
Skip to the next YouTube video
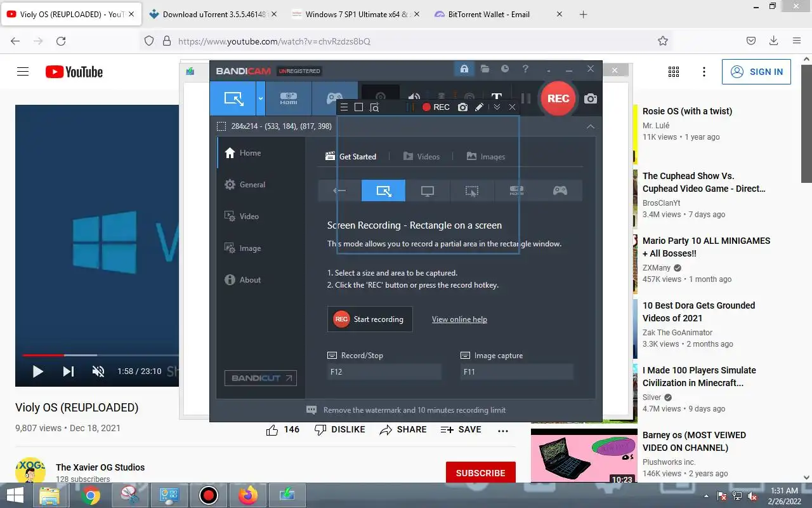point(68,371)
